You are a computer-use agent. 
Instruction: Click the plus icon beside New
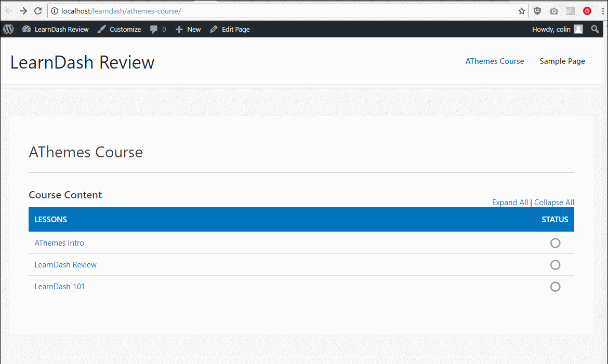point(179,29)
